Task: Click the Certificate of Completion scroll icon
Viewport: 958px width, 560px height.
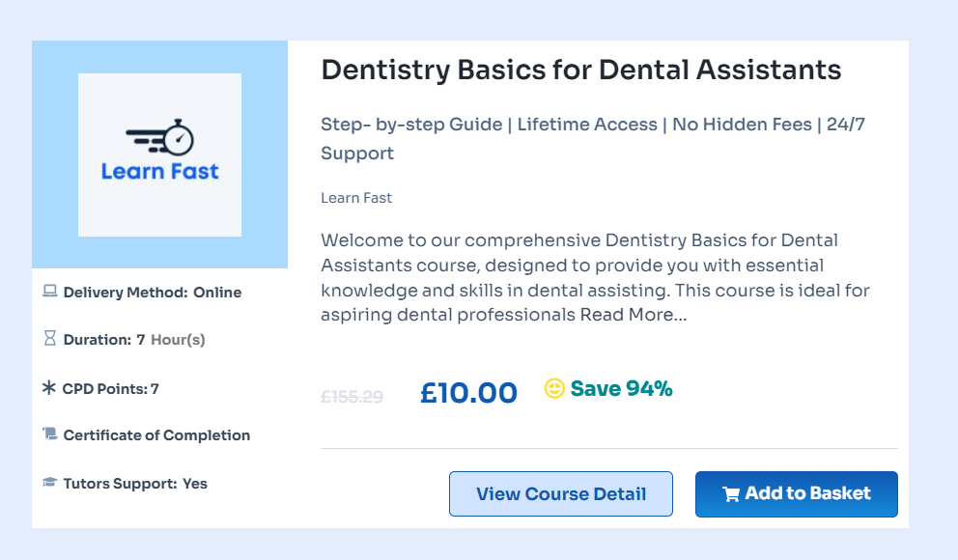Action: [50, 434]
